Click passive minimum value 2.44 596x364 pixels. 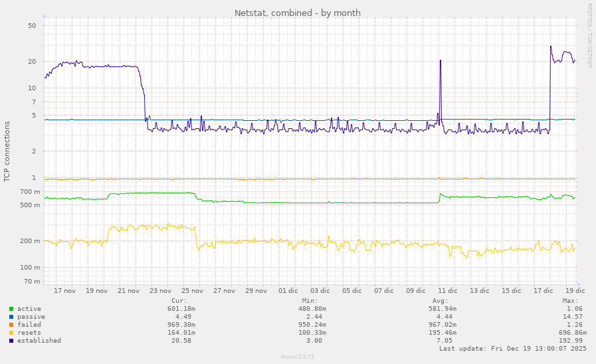(x=314, y=317)
